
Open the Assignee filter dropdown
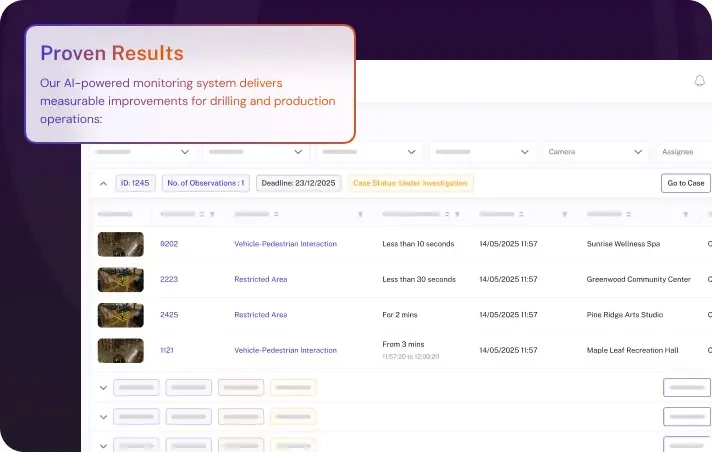click(682, 152)
